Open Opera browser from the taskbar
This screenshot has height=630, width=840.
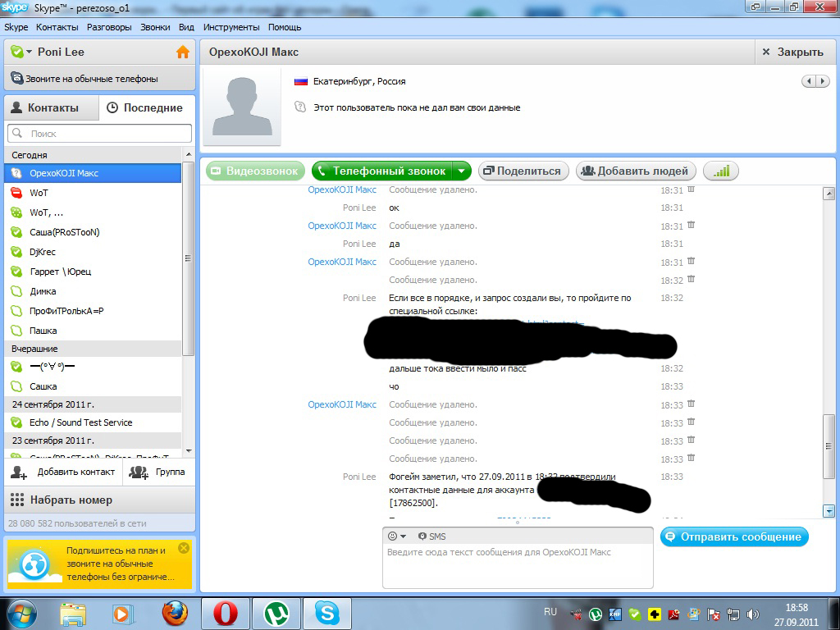[226, 613]
